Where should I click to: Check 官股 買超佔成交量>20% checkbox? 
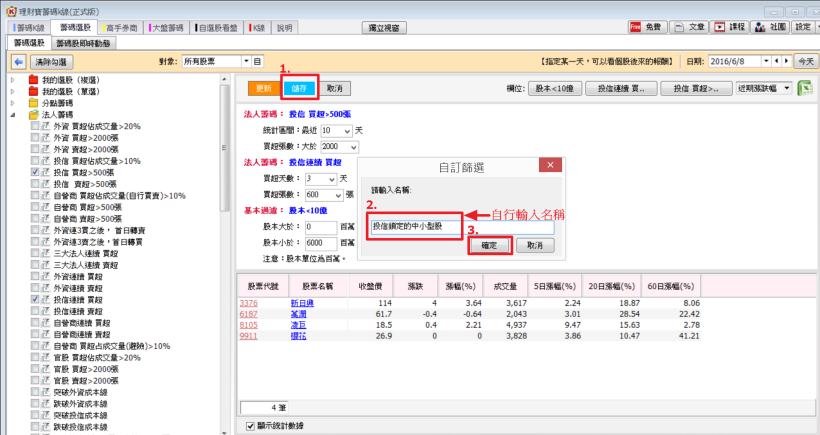(x=35, y=358)
